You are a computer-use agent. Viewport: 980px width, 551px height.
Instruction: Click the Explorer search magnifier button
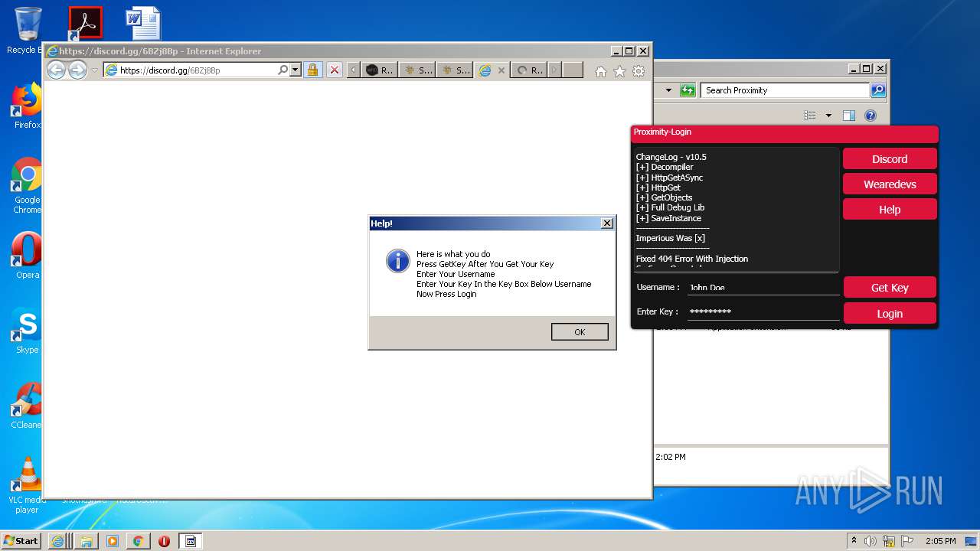(x=878, y=90)
